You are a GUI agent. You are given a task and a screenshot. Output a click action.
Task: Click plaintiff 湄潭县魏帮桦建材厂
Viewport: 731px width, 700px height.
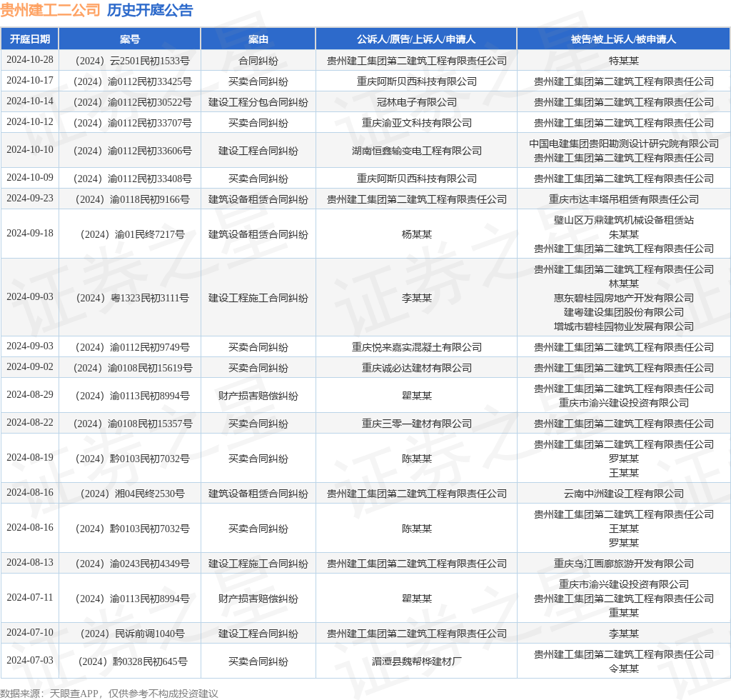pos(416,661)
